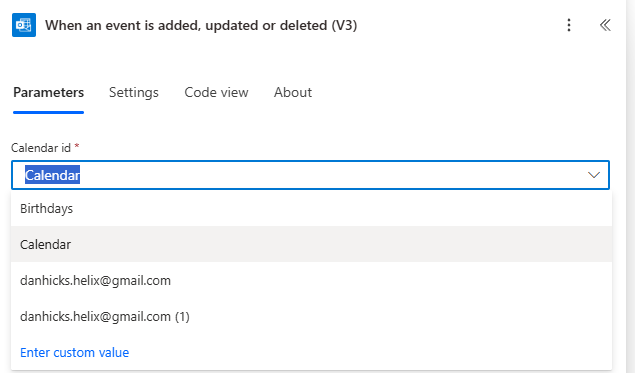Toggle the Calendar id dropdown chevron

[x=594, y=175]
